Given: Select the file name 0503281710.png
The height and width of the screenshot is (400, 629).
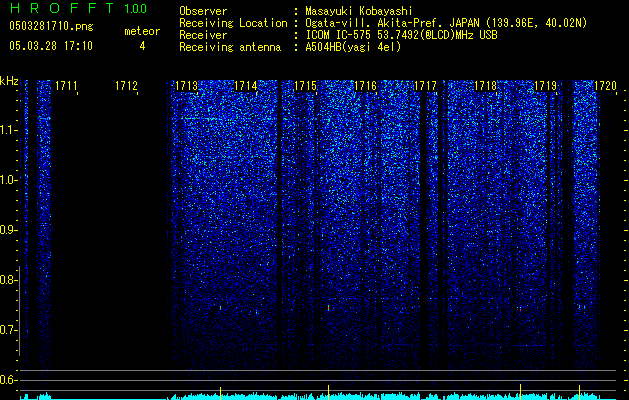Looking at the screenshot, I should [51, 26].
